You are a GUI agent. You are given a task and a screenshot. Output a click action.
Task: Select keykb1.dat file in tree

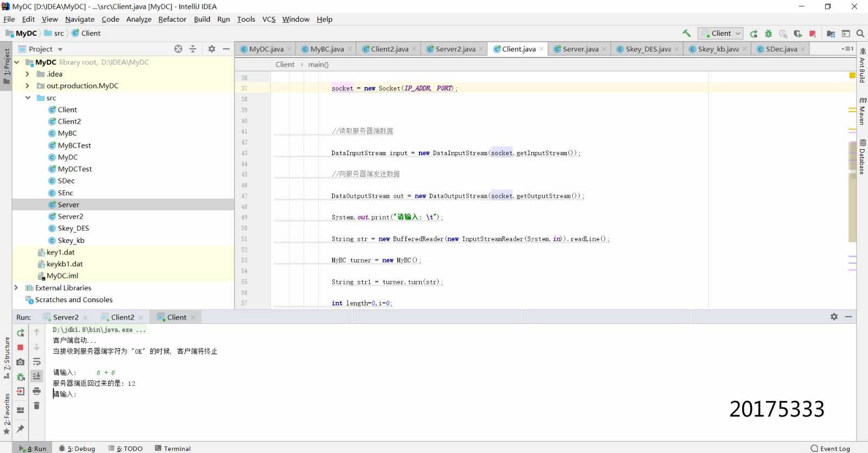click(x=64, y=264)
